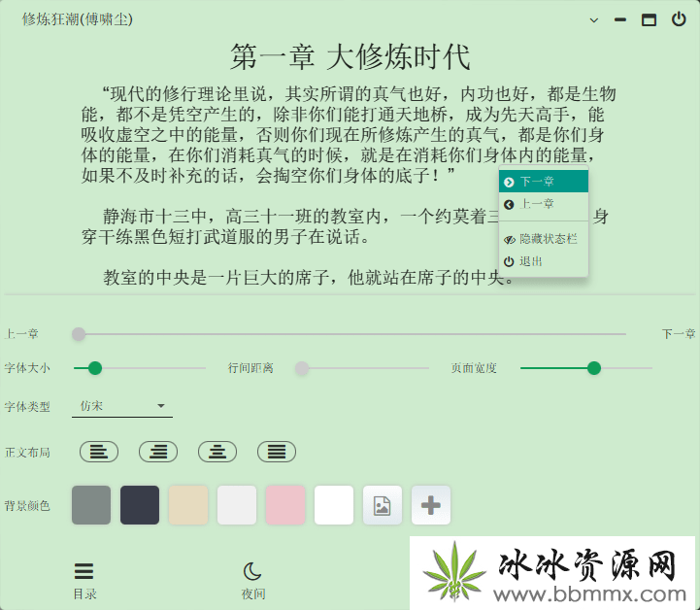700x610 pixels.
Task: Choose 隐藏状态栏 from the context menu
Action: pos(544,239)
